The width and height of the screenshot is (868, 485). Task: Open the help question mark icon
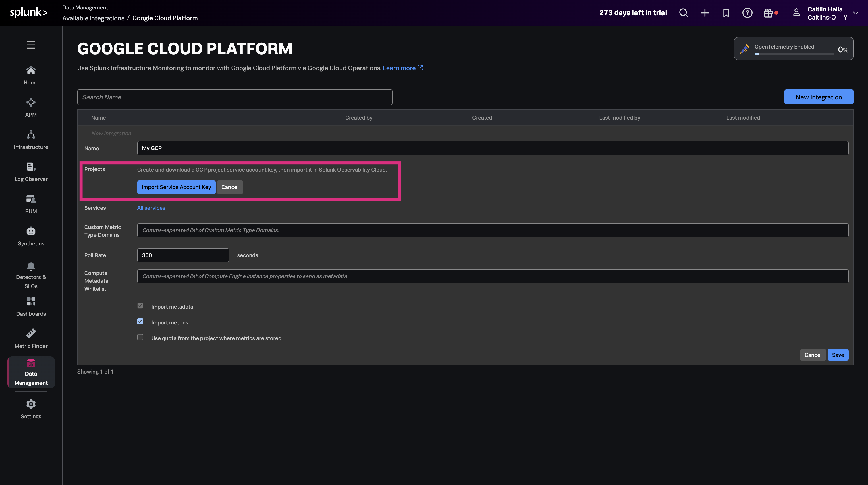[x=747, y=13]
